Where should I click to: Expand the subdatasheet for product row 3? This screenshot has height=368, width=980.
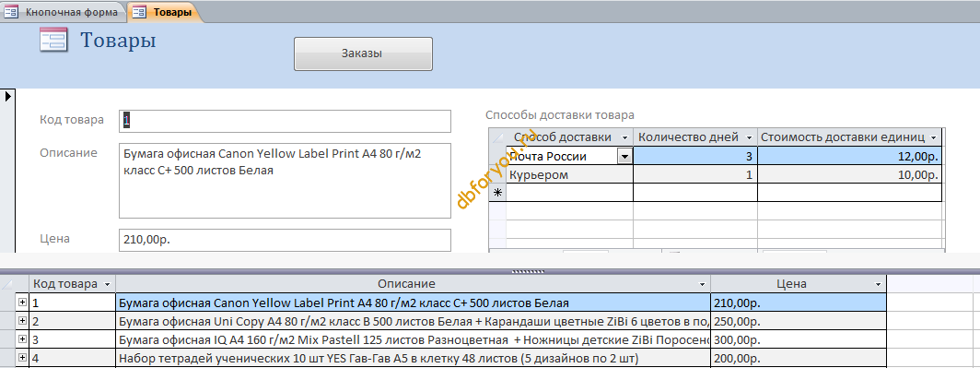coord(22,339)
